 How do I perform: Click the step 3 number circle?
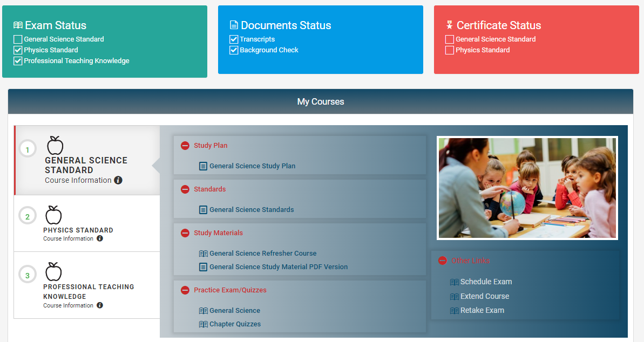pyautogui.click(x=28, y=275)
